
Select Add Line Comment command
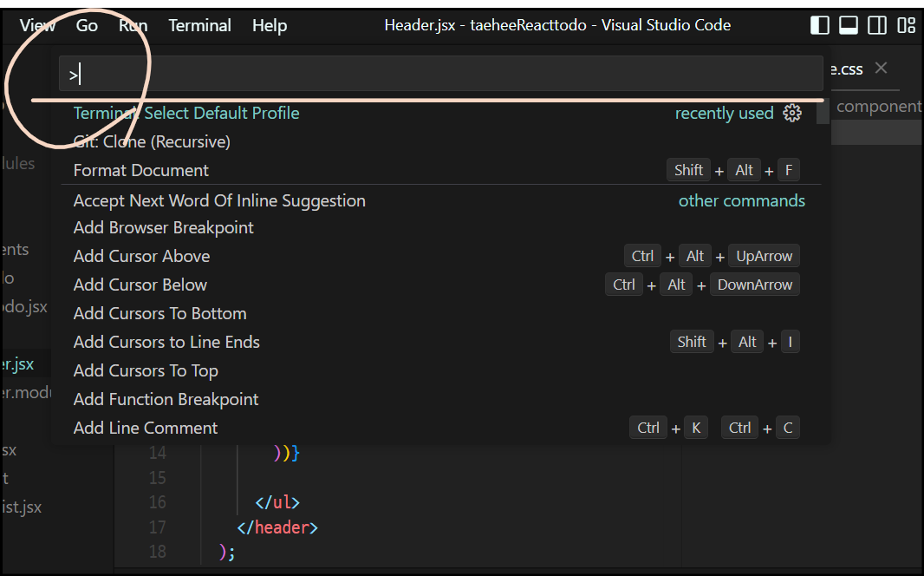pyautogui.click(x=441, y=428)
